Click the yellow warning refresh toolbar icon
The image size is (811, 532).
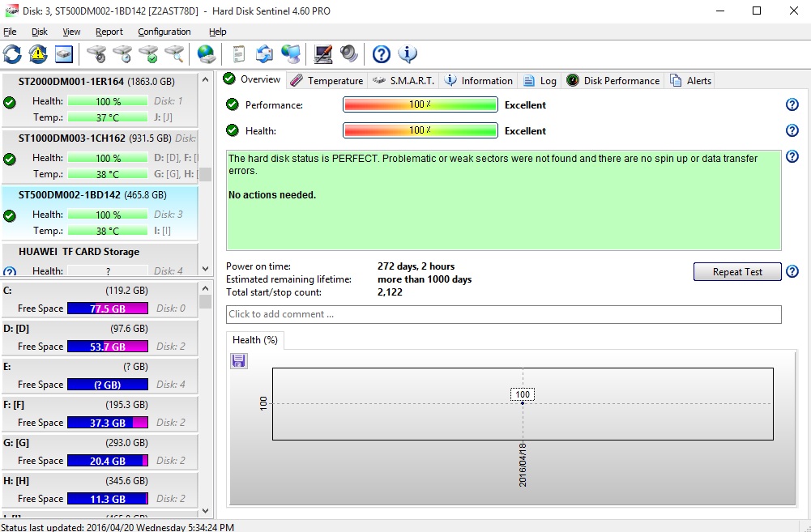38,54
